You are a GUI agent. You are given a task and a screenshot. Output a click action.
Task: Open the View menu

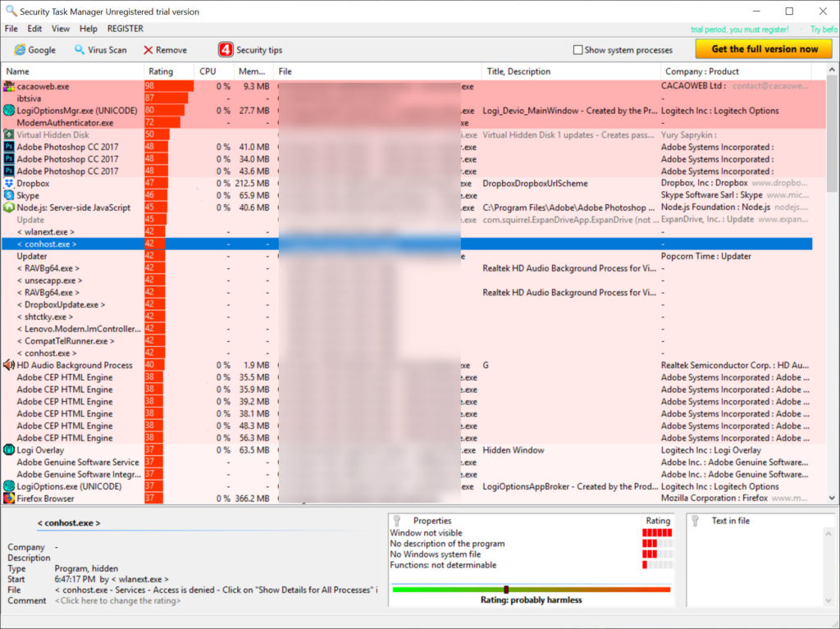pyautogui.click(x=61, y=29)
